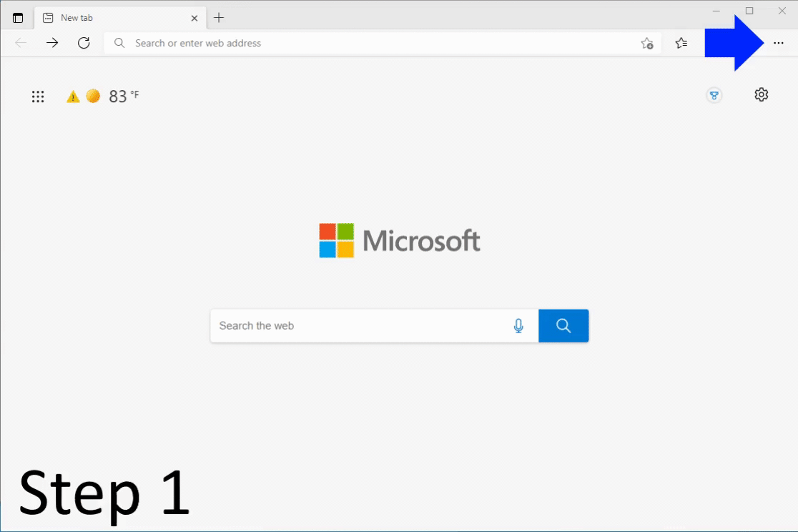Add this page to favorites star icon

(647, 43)
